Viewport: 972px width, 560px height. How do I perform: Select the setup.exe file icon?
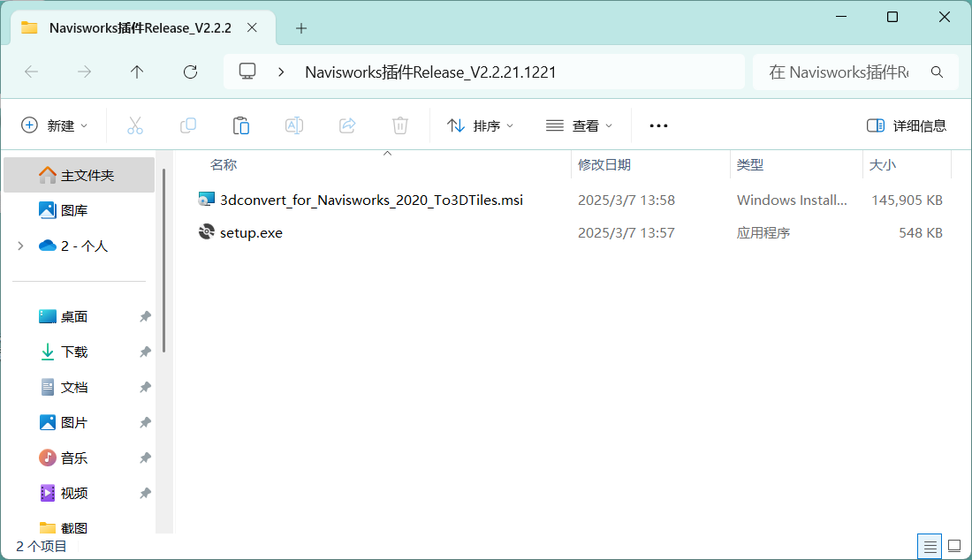point(207,232)
